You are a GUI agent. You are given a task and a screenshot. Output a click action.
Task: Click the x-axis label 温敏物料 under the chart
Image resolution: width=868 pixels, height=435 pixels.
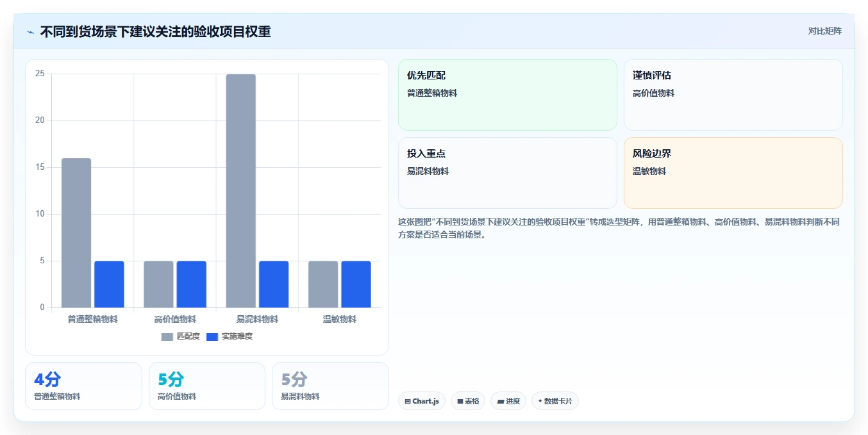pos(340,319)
